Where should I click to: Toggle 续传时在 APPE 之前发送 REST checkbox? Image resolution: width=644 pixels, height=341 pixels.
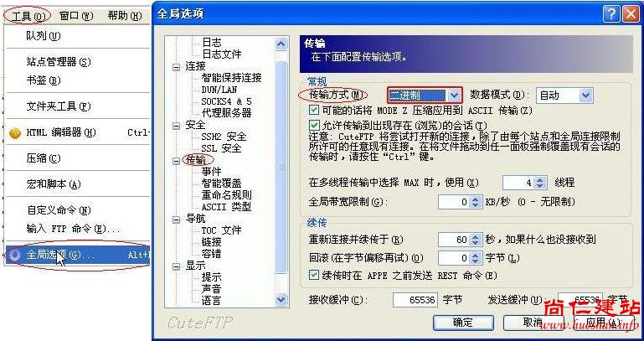tap(314, 275)
